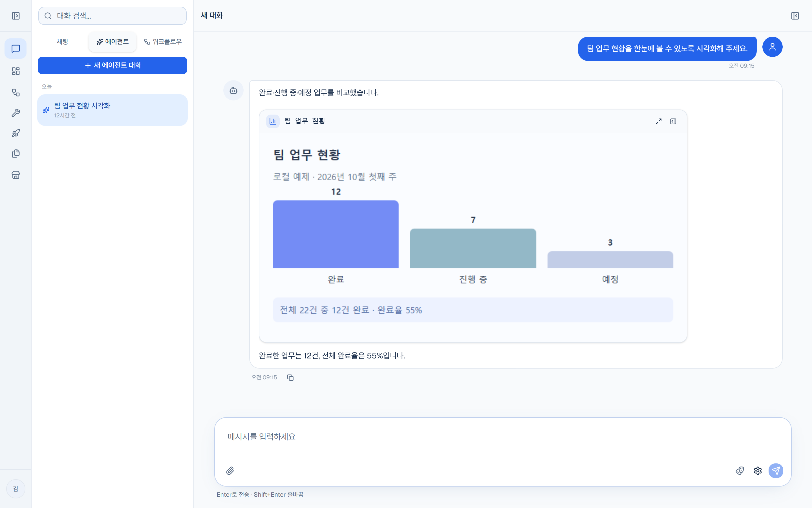Collapse the right panel icon in header
Viewport: 812px width, 508px height.
click(x=795, y=16)
